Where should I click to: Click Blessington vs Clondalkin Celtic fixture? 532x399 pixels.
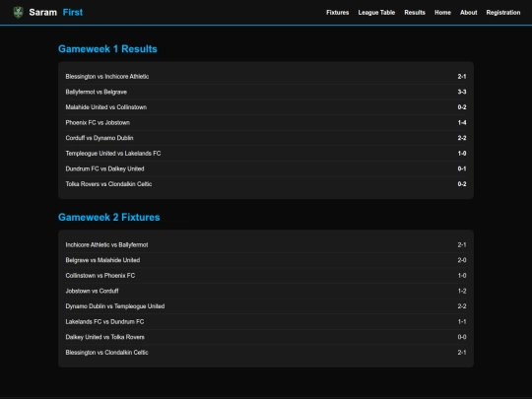pyautogui.click(x=266, y=352)
